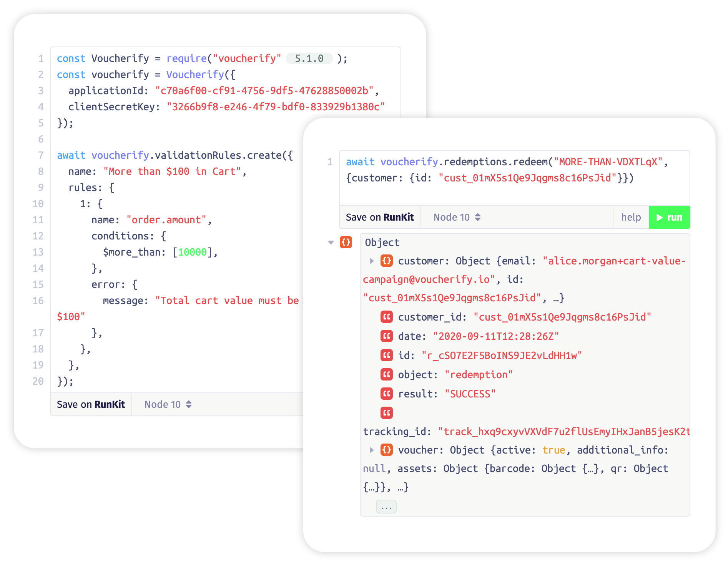
Task: Click Save on RunKit in left notebook
Action: [x=91, y=404]
